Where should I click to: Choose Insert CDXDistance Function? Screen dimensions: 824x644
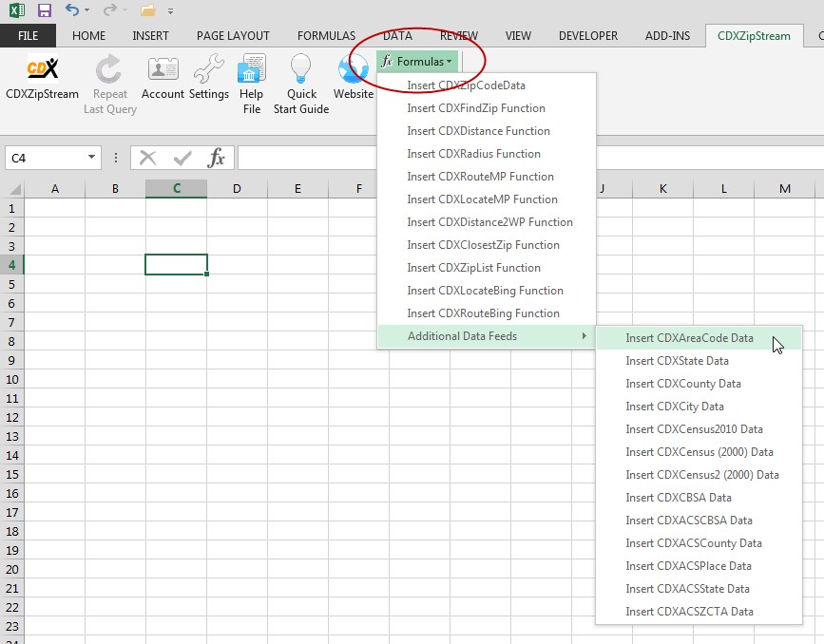pyautogui.click(x=487, y=131)
